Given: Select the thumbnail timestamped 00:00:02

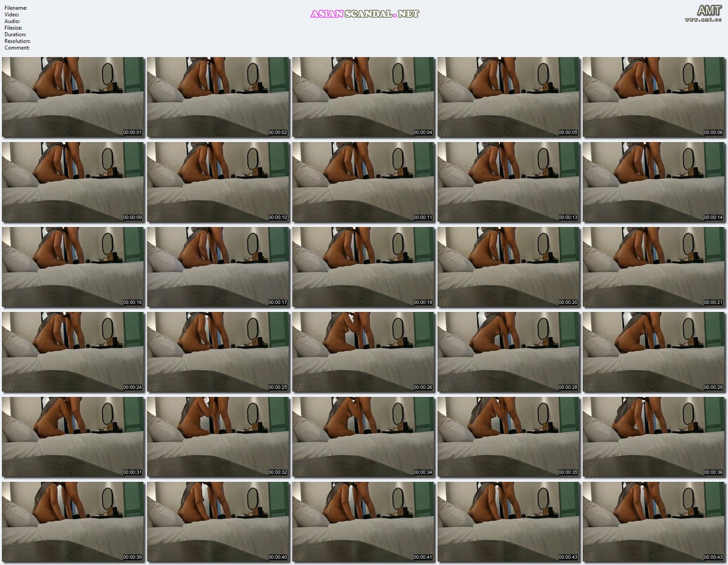Looking at the screenshot, I should click(218, 97).
